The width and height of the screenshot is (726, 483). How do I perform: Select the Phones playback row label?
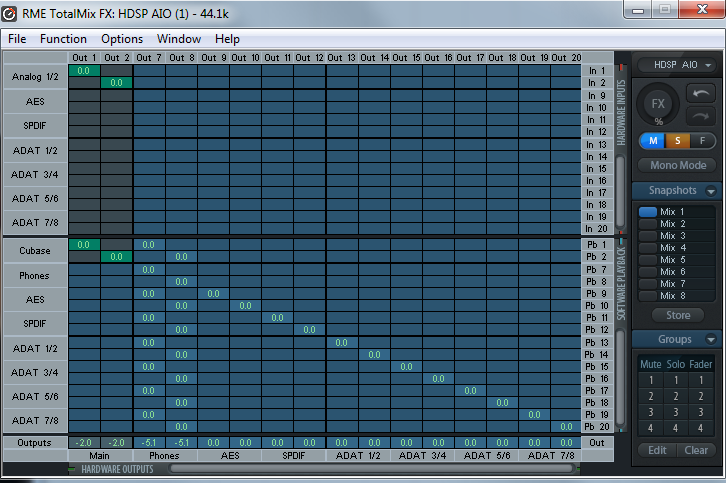pos(35,276)
